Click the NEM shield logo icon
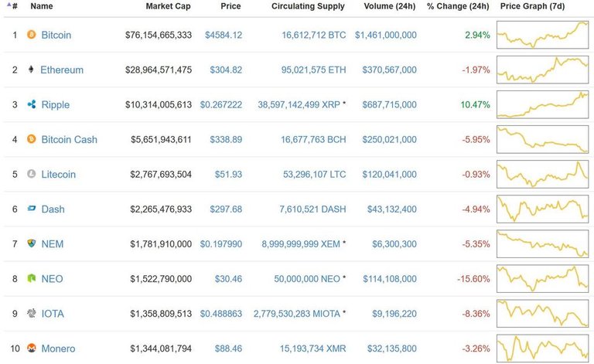Image resolution: width=594 pixels, height=364 pixels. click(x=32, y=243)
